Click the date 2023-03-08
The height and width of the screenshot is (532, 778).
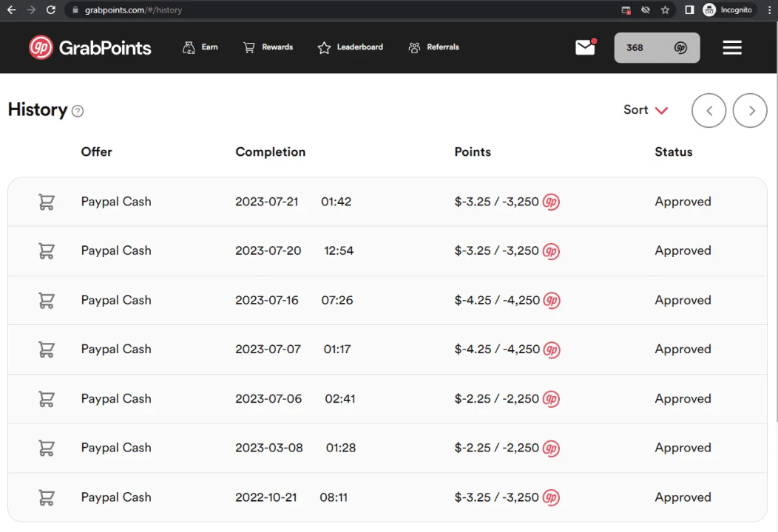[x=269, y=449]
